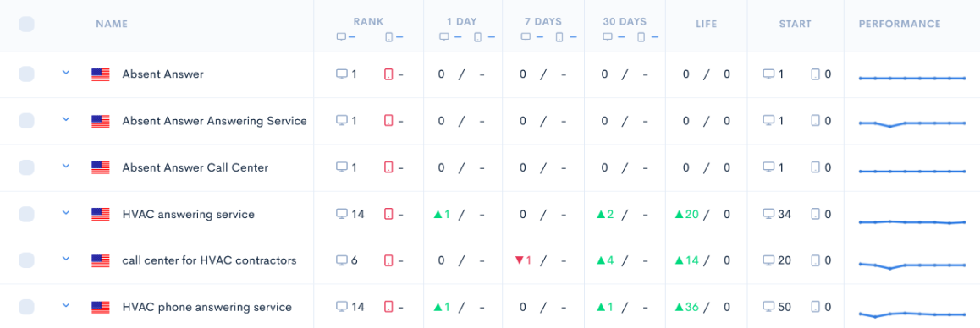
Task: Click mobile icon under 30 DAYS header
Action: click(x=641, y=37)
